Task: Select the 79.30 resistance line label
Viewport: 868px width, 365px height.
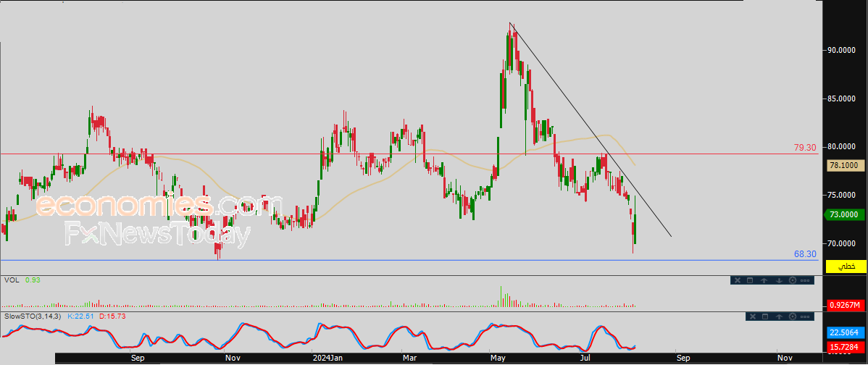Action: 805,148
